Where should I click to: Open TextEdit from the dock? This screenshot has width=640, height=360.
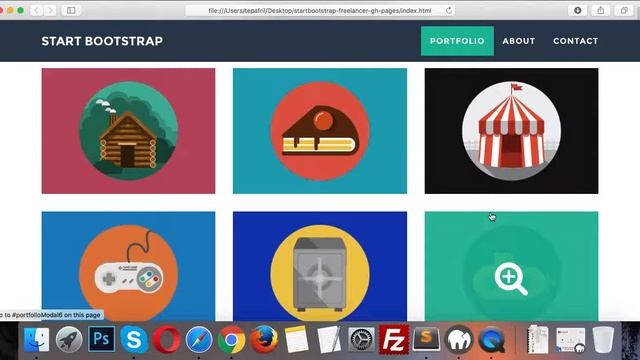click(x=329, y=339)
